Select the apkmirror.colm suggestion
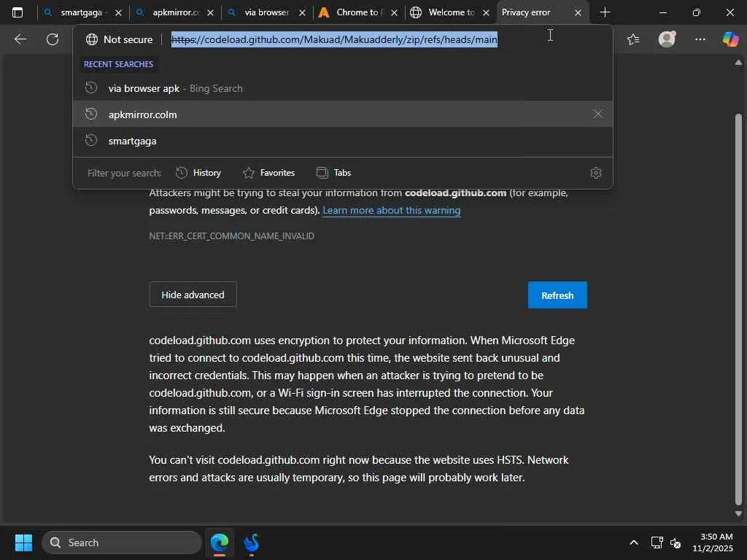The height and width of the screenshot is (560, 747). [343, 114]
